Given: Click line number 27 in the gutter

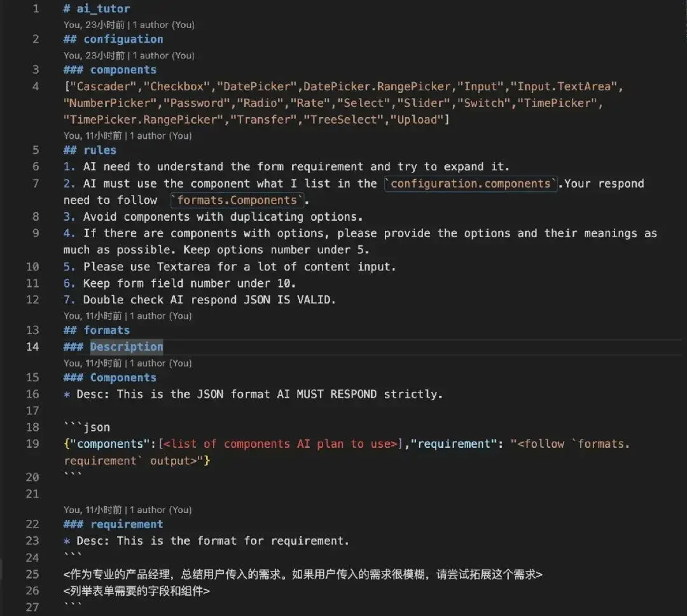Looking at the screenshot, I should pos(32,607).
